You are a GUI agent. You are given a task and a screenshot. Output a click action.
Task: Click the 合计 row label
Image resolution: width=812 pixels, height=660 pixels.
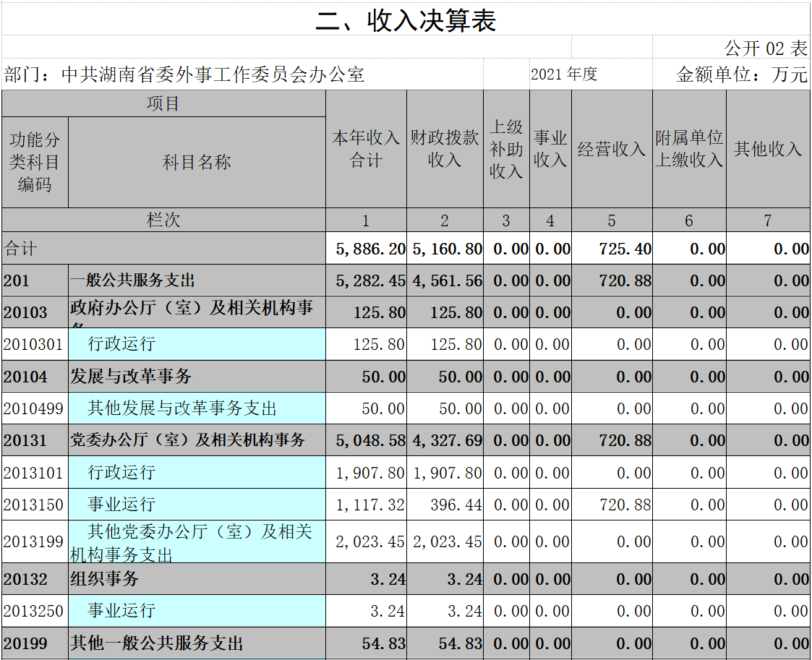click(x=163, y=249)
